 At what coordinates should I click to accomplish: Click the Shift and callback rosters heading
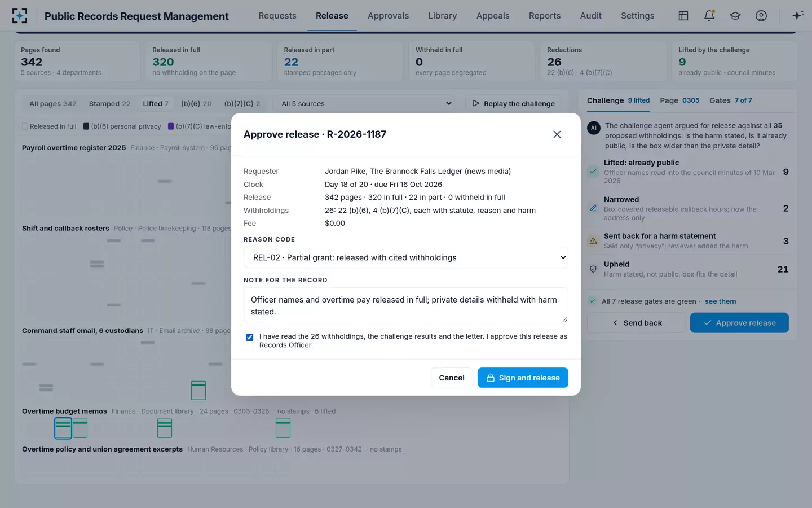click(x=65, y=229)
